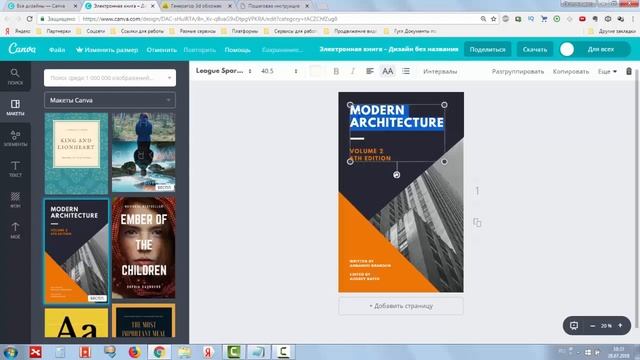Change text alignment
The width and height of the screenshot is (640, 360).
370,71
